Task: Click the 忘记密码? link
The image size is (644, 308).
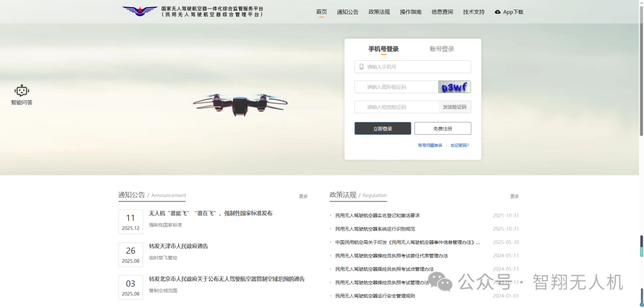Action: pyautogui.click(x=460, y=145)
